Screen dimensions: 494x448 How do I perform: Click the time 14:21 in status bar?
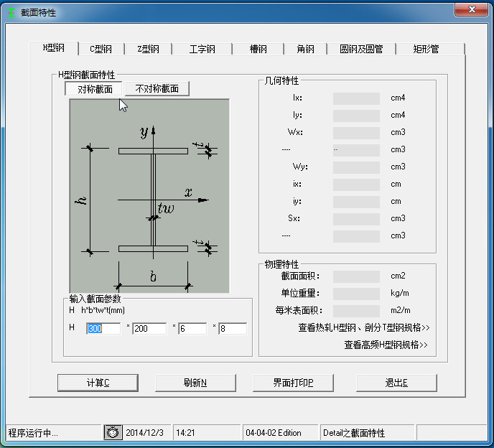pyautogui.click(x=185, y=433)
